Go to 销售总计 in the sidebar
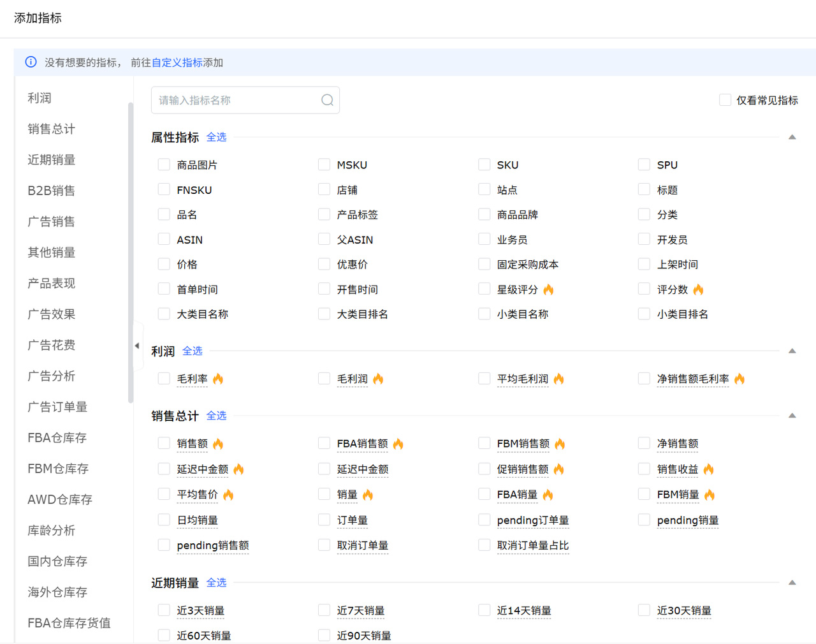816x644 pixels. tap(51, 129)
